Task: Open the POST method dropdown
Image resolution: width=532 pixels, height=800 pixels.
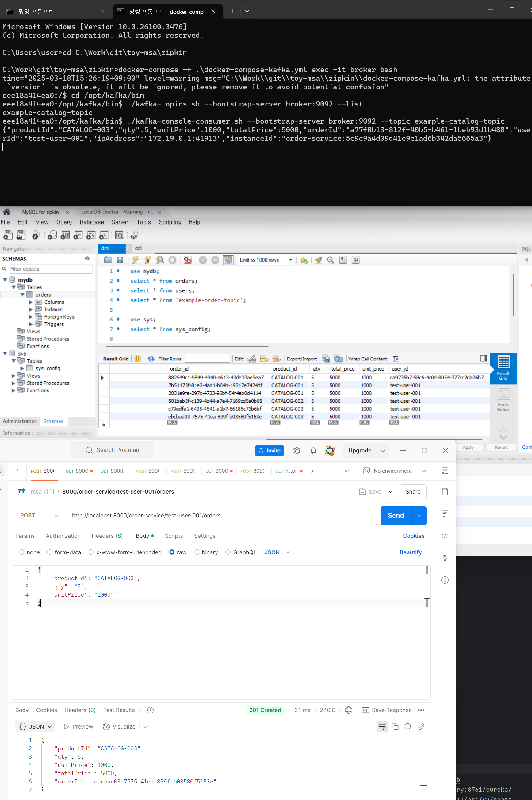Action: coord(39,515)
